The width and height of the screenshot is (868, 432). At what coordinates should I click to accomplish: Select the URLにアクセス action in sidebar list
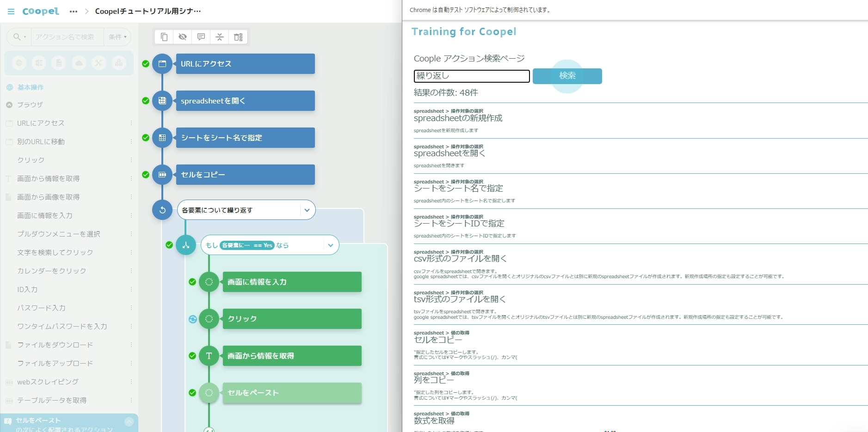41,123
